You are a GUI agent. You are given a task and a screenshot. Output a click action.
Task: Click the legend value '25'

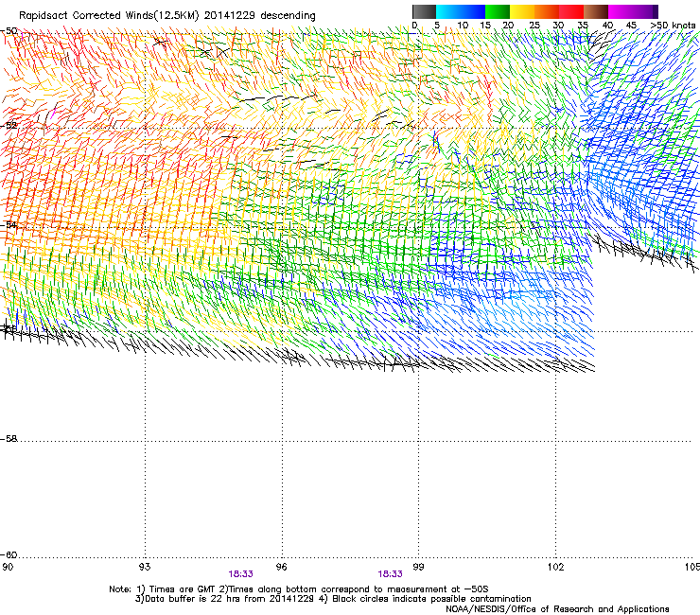pos(534,26)
